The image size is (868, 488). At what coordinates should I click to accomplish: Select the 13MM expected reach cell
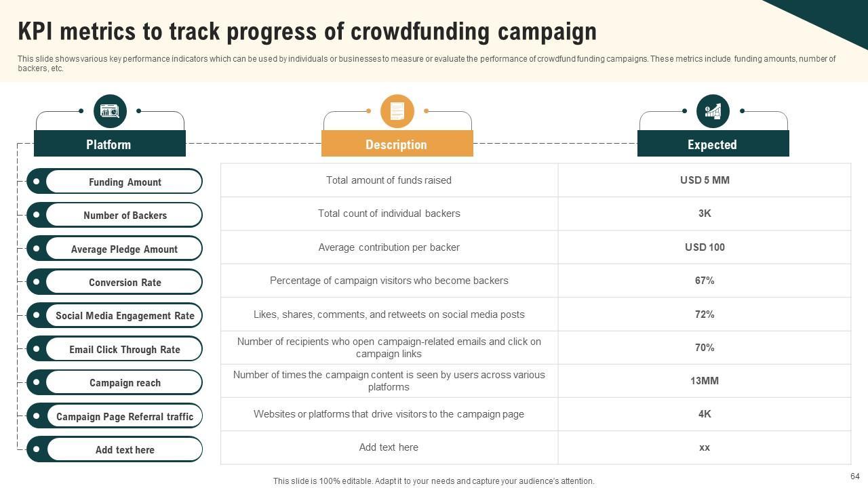pyautogui.click(x=705, y=381)
